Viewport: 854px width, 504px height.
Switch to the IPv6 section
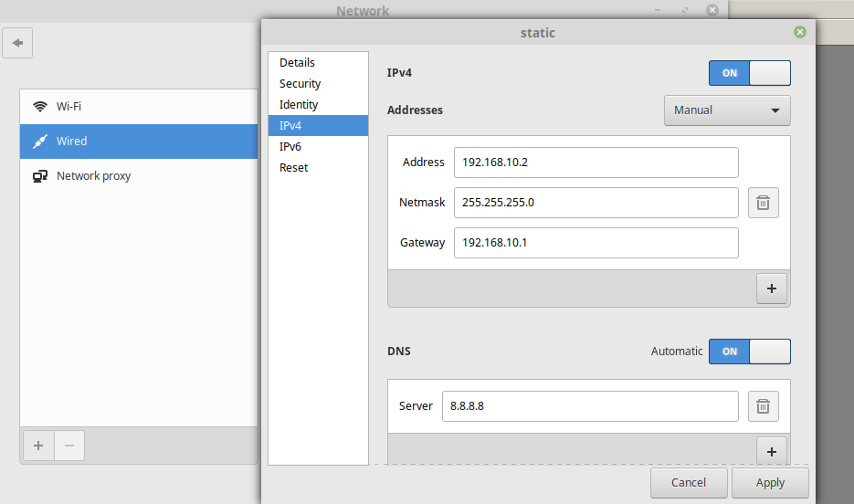(x=318, y=147)
